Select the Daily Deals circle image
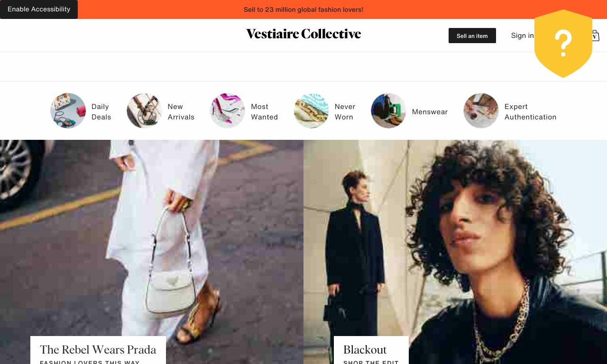 68,110
